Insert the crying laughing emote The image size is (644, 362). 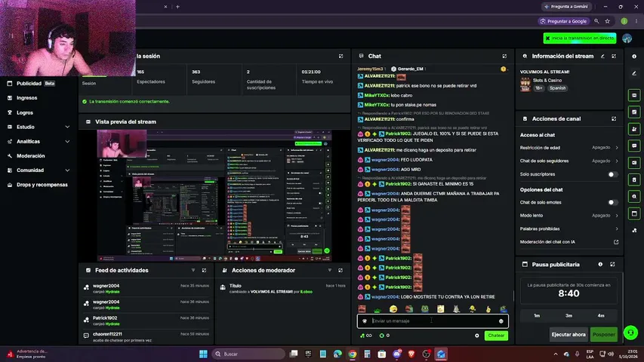pos(393,308)
